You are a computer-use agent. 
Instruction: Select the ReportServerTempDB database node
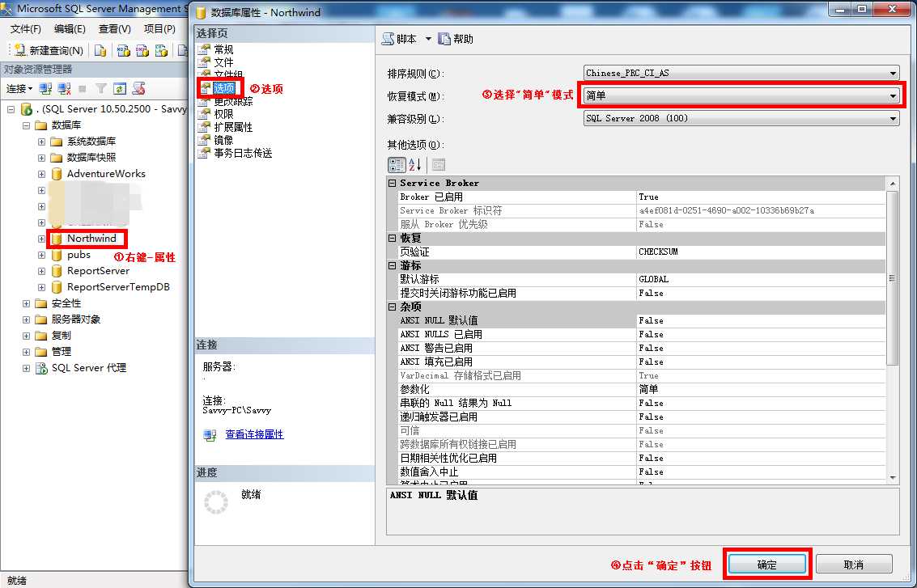118,287
